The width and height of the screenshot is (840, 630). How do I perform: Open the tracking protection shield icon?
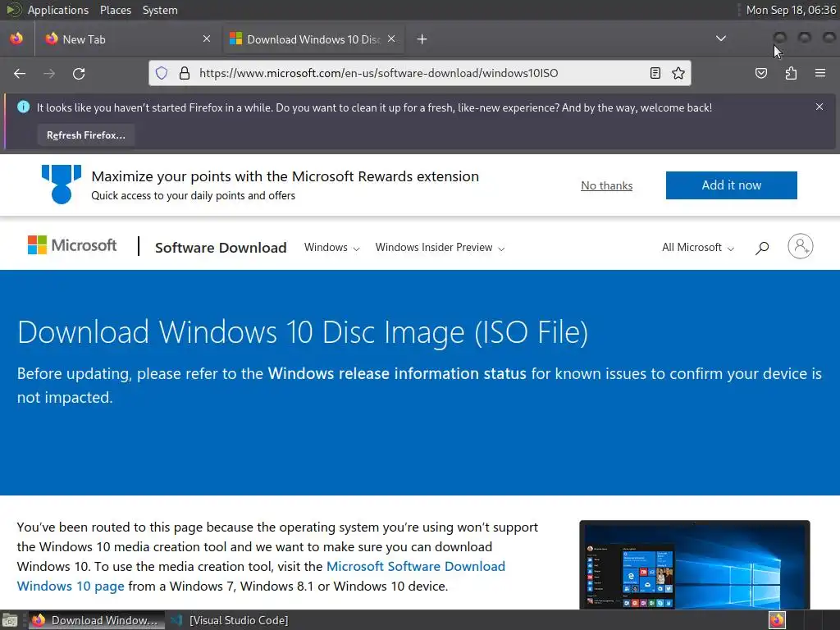pyautogui.click(x=162, y=73)
